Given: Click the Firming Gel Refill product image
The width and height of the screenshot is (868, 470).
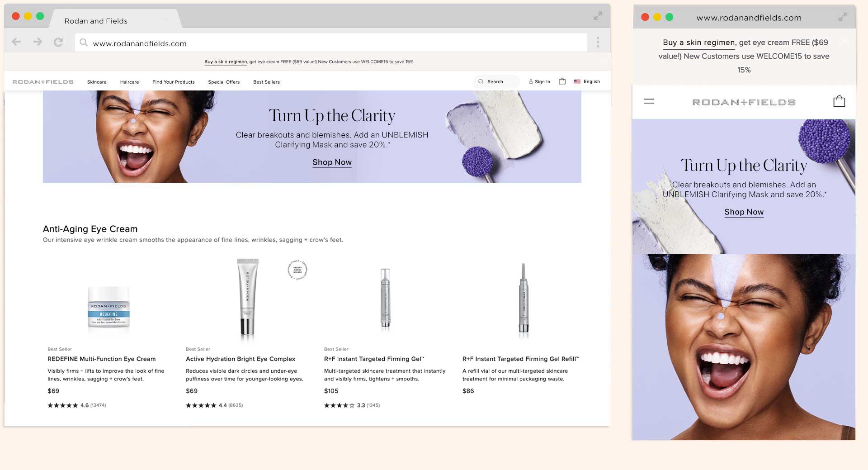Looking at the screenshot, I should click(524, 299).
